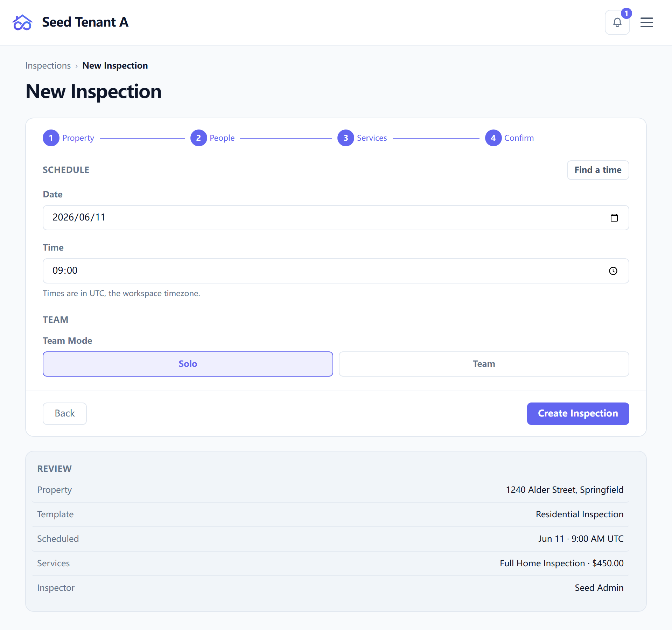Go to the Property step label
Viewport: 672px width, 630px height.
coord(78,138)
